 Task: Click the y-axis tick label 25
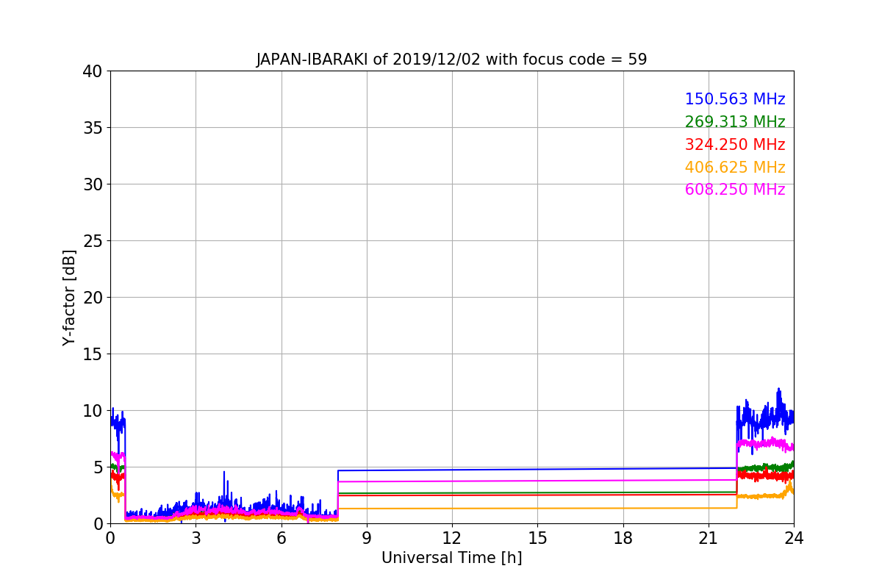(93, 241)
